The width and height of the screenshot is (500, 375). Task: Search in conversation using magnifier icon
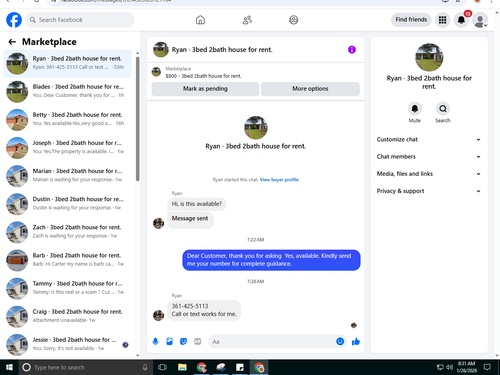(443, 109)
